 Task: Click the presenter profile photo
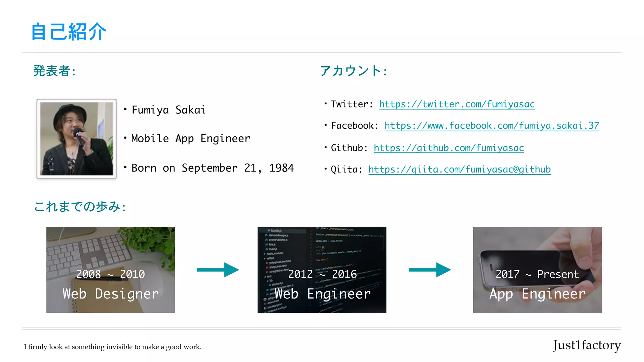click(76, 139)
